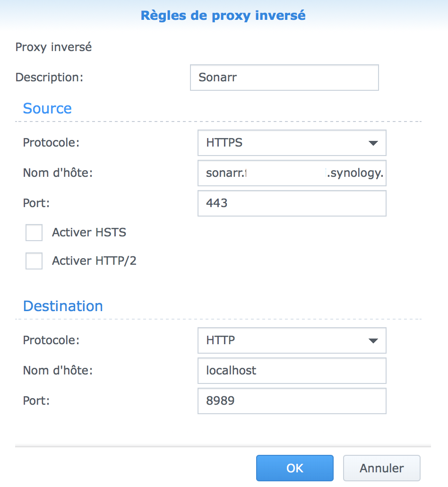The width and height of the screenshot is (448, 487).
Task: Confirm the rule with the OK button
Action: (295, 468)
